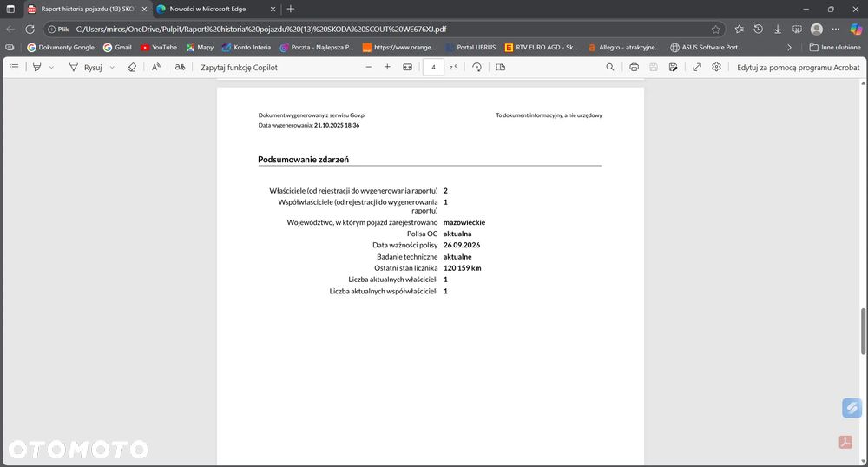Enter full screen PDF view
Image resolution: width=868 pixels, height=467 pixels.
pyautogui.click(x=697, y=67)
